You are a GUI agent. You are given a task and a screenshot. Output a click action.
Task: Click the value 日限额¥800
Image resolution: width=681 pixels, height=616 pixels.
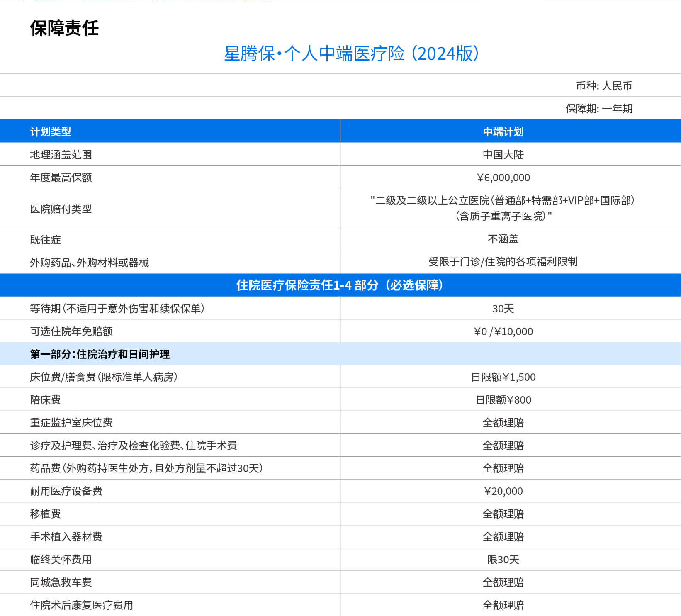pos(503,399)
